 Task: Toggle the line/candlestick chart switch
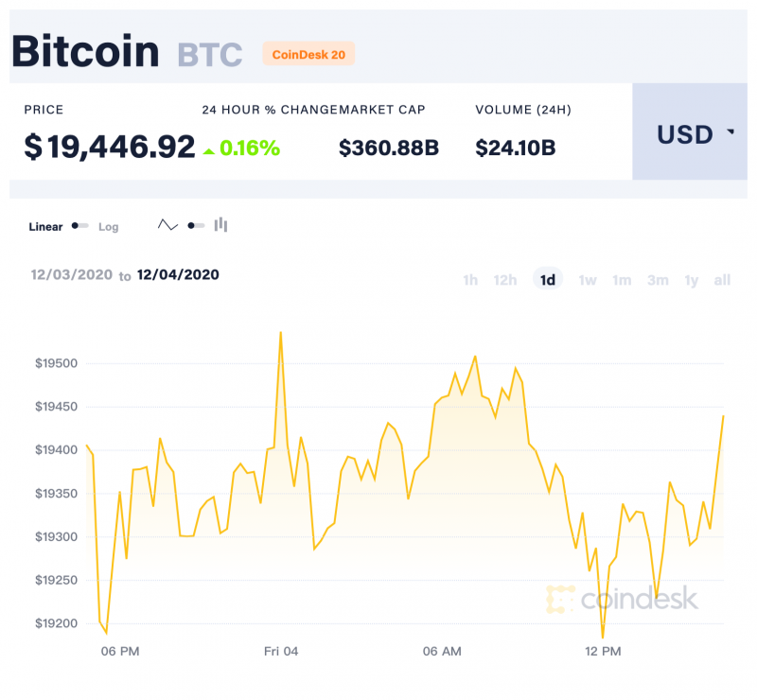click(x=196, y=225)
